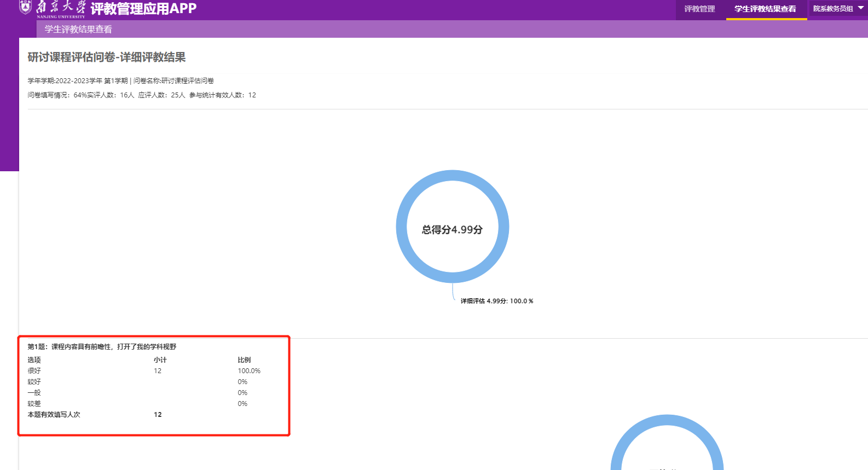Click the 学生评教结果查看 breadcrumb label

(x=78, y=29)
